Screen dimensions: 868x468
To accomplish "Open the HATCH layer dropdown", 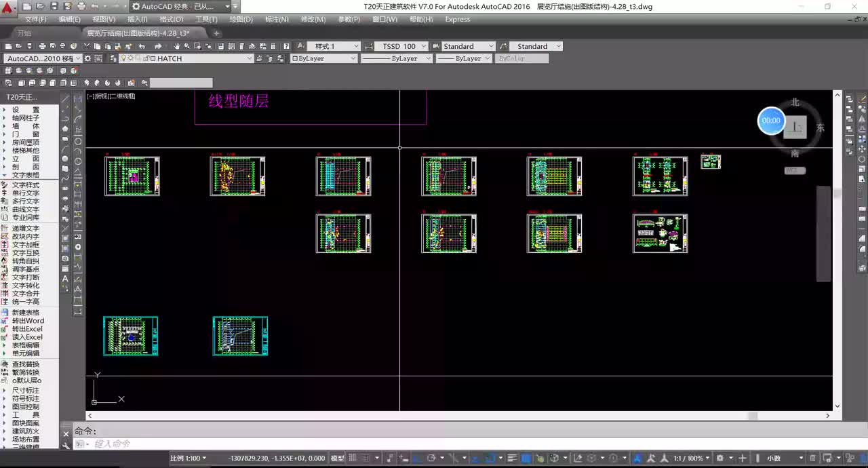I will 186,58.
